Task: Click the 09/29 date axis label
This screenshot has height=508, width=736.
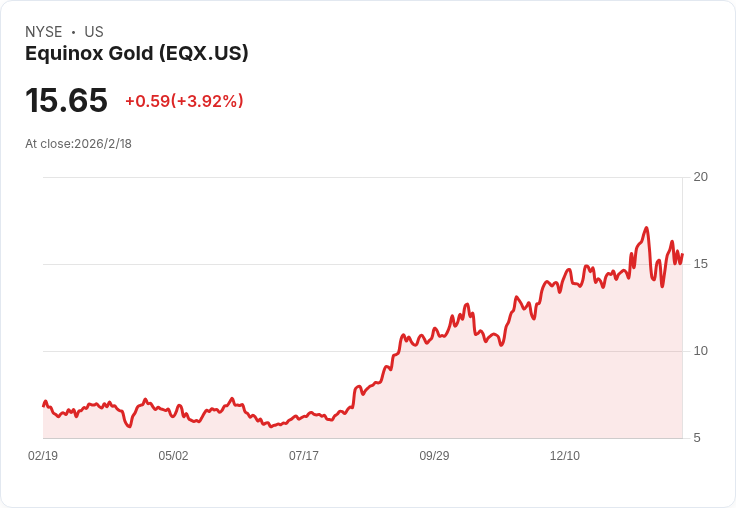Action: (x=434, y=455)
